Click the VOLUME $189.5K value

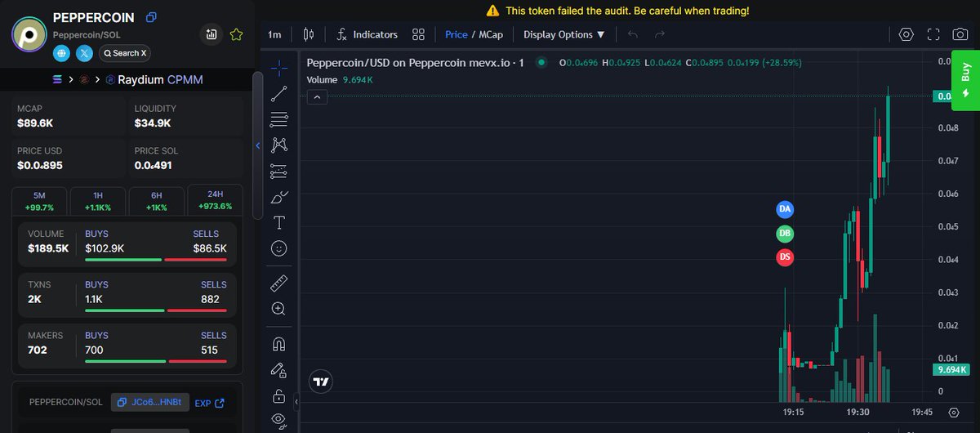48,248
